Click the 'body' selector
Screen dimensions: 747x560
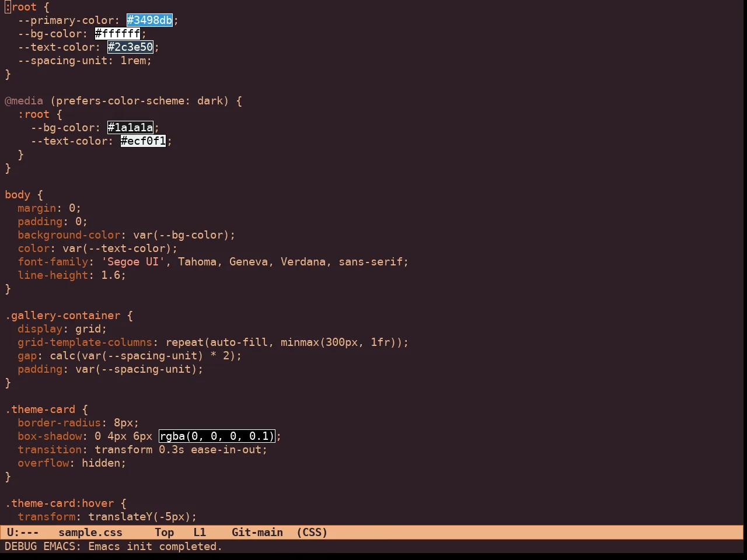point(18,194)
